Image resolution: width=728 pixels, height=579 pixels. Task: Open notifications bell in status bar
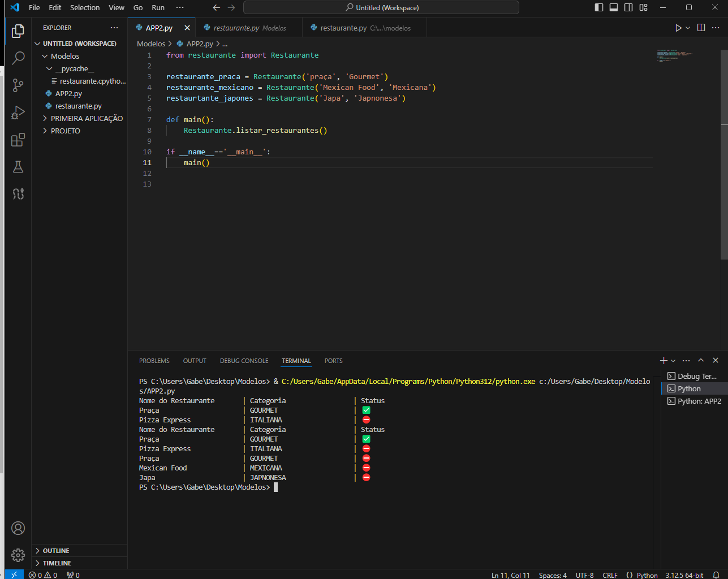tap(716, 575)
